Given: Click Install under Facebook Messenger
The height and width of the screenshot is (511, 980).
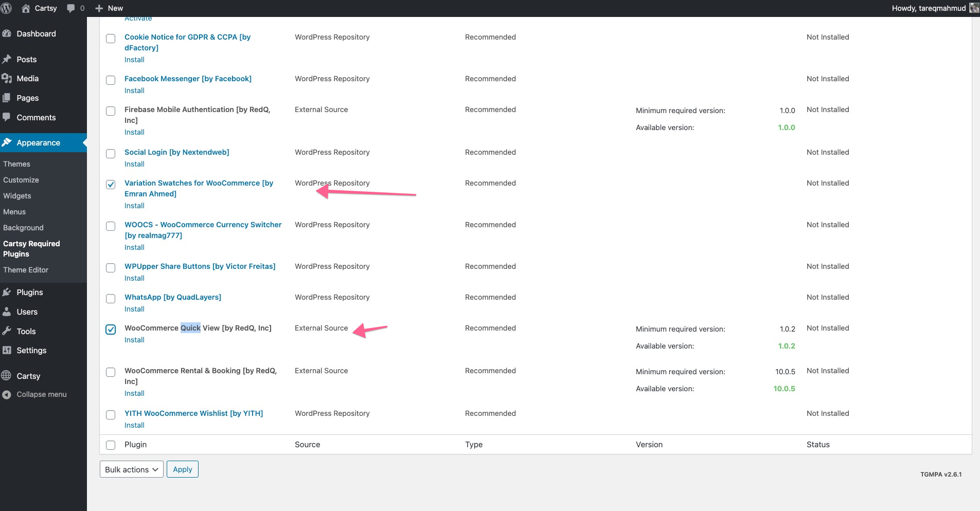Looking at the screenshot, I should pyautogui.click(x=134, y=90).
